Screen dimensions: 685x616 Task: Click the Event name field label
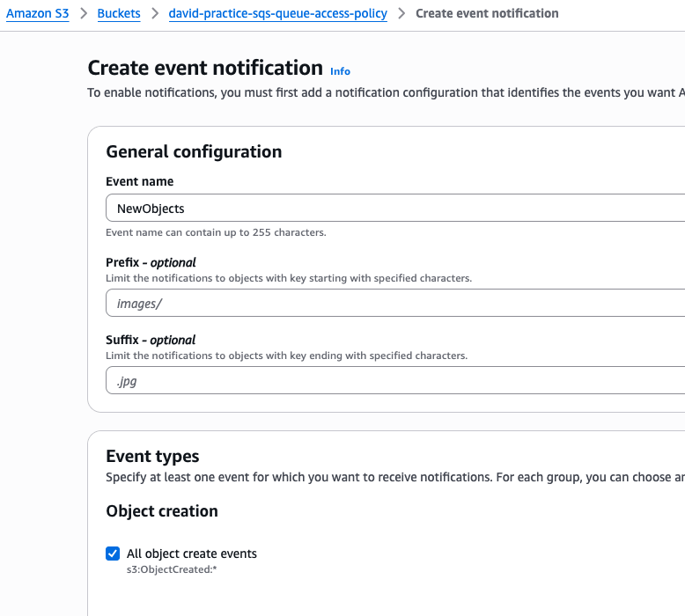pos(139,181)
